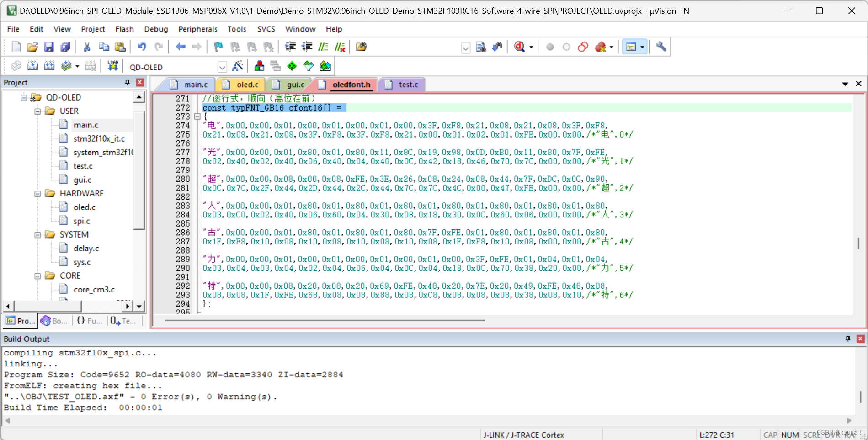Open the find text combo box dropdown
Screen dimensions: 868x440
point(465,48)
